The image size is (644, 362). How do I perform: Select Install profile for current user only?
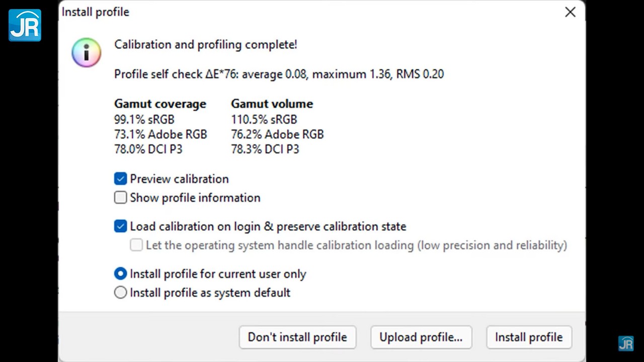[x=120, y=274]
